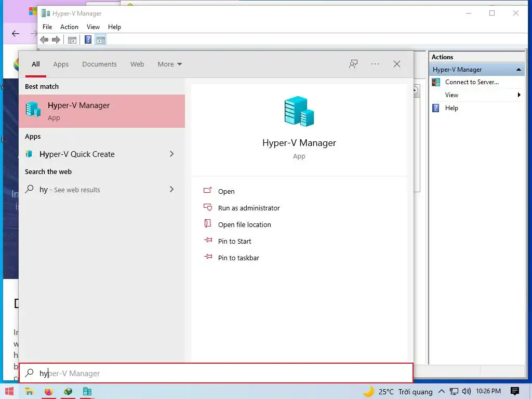The height and width of the screenshot is (399, 532).
Task: Click the Help question mark toolbar icon
Action: 88,39
